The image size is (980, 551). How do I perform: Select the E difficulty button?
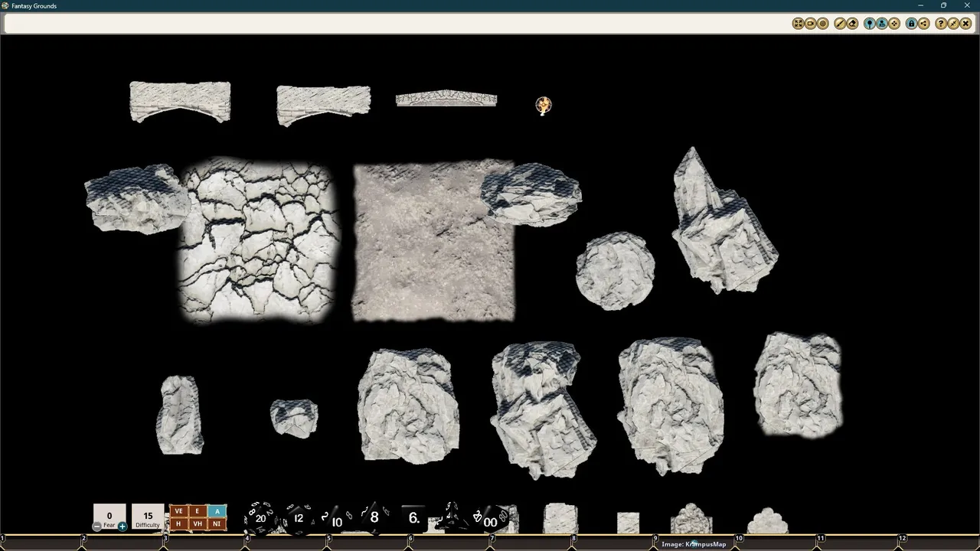[x=198, y=511]
